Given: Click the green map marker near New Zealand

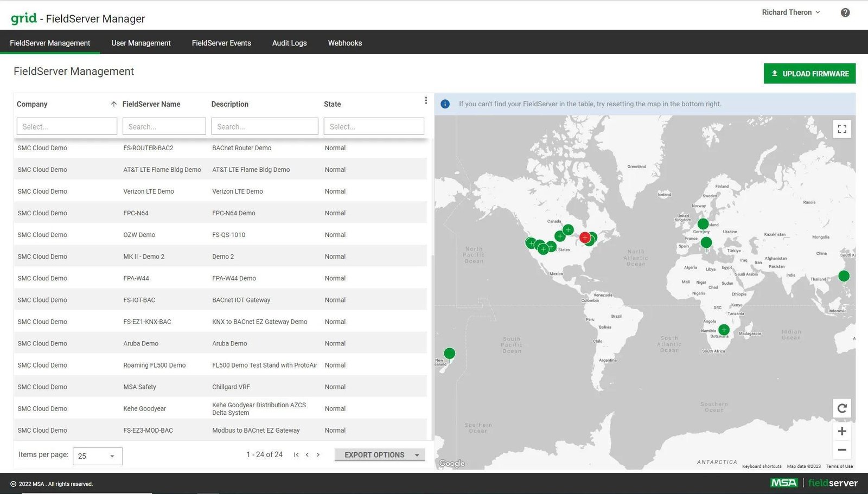Looking at the screenshot, I should (449, 354).
